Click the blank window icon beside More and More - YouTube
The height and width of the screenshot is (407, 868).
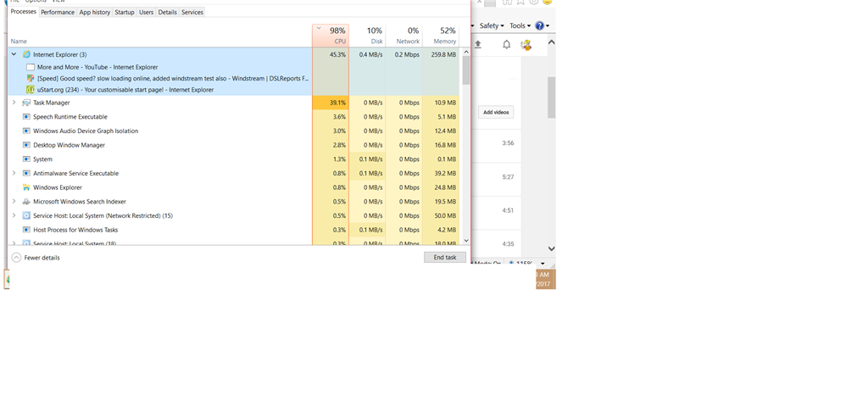pyautogui.click(x=31, y=67)
